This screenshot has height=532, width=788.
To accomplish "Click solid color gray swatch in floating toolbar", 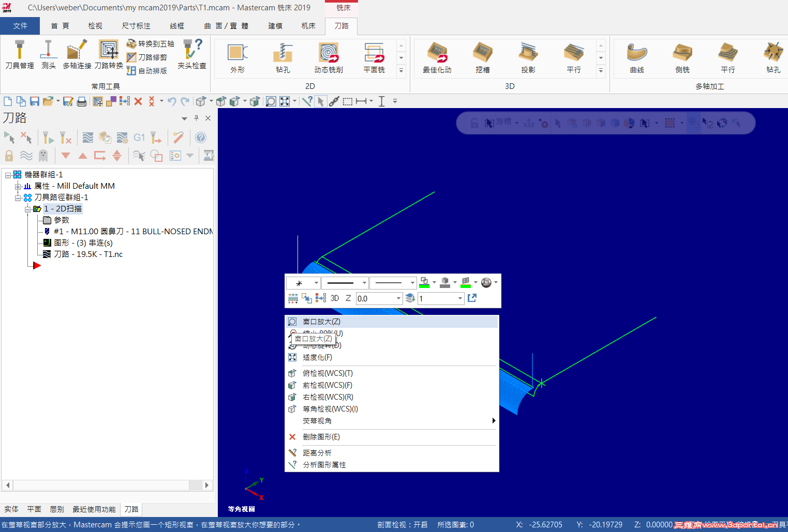I will click(x=445, y=283).
